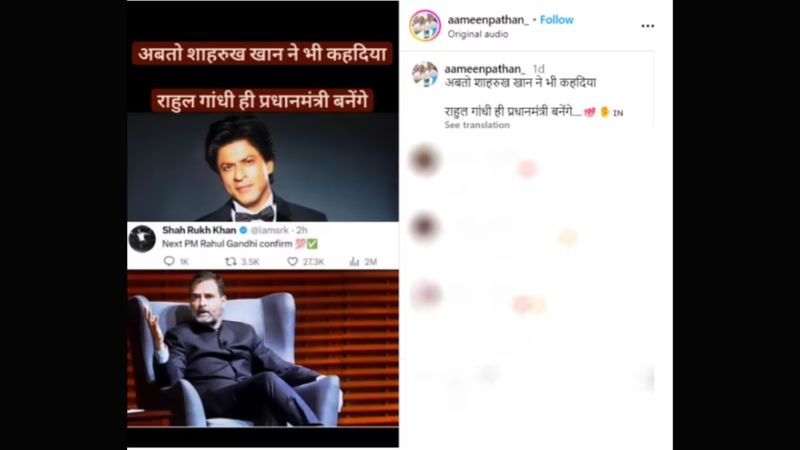Viewport: 800px width, 450px height.
Task: Open the aameenpathan_ username in header
Action: tap(488, 20)
